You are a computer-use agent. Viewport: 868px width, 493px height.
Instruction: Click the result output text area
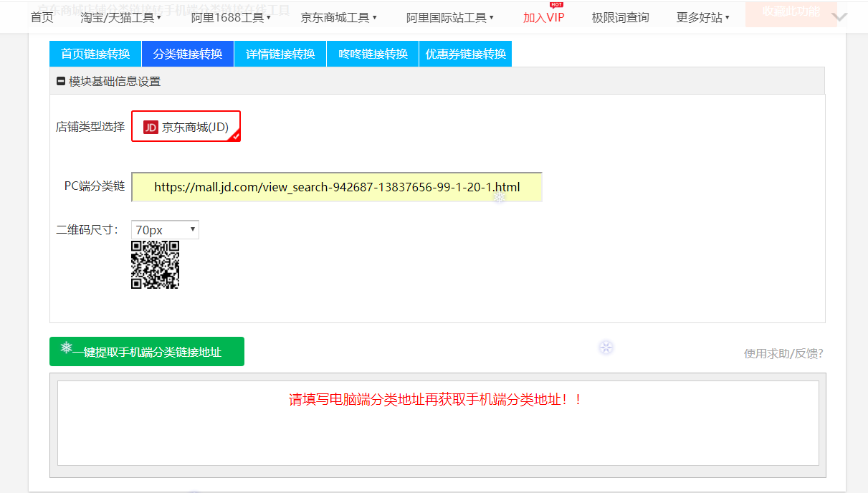[x=438, y=423]
